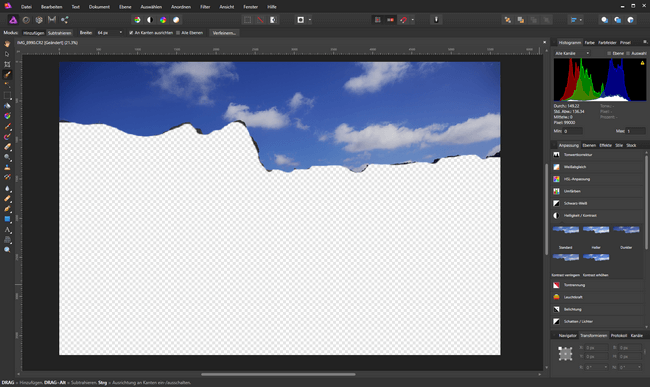Select the 'Dunkler' preset thumbnail

626,230
